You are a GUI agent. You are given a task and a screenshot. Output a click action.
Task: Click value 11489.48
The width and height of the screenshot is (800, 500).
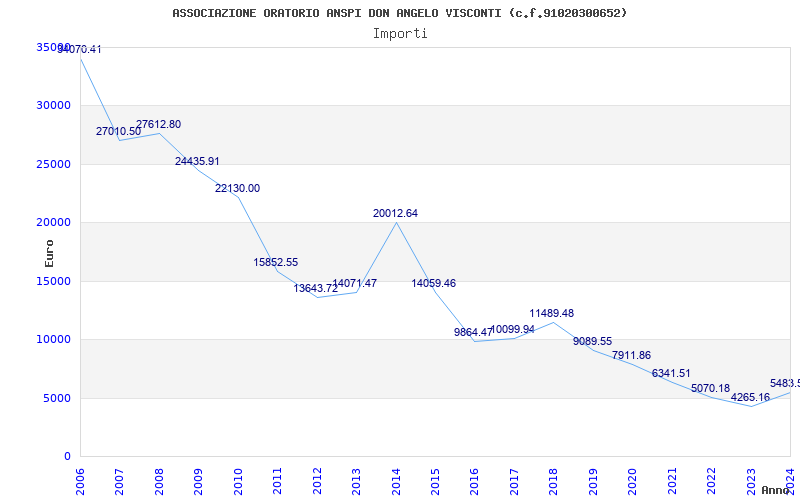tap(552, 313)
